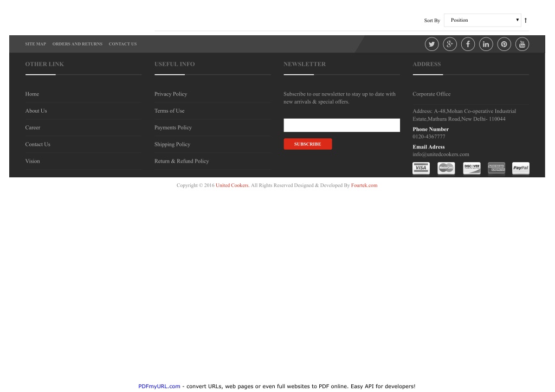Viewport: 555px width, 392px height.
Task: Open the PDFmyURL.com link
Action: click(159, 387)
